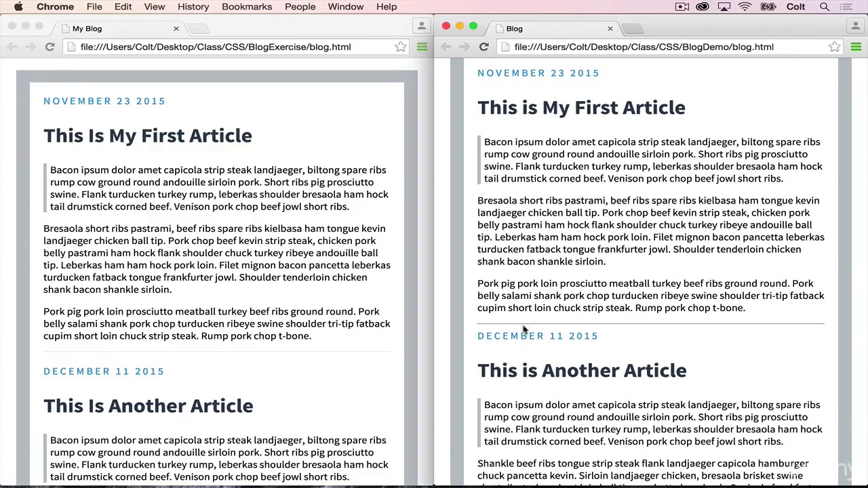
Task: Open the Creative Cloud menu bar icon
Action: 703,7
